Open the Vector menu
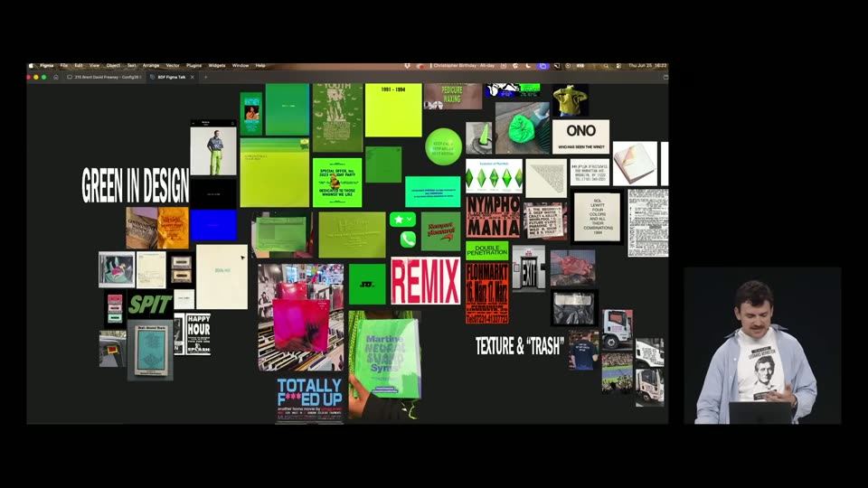868x488 pixels. point(173,65)
